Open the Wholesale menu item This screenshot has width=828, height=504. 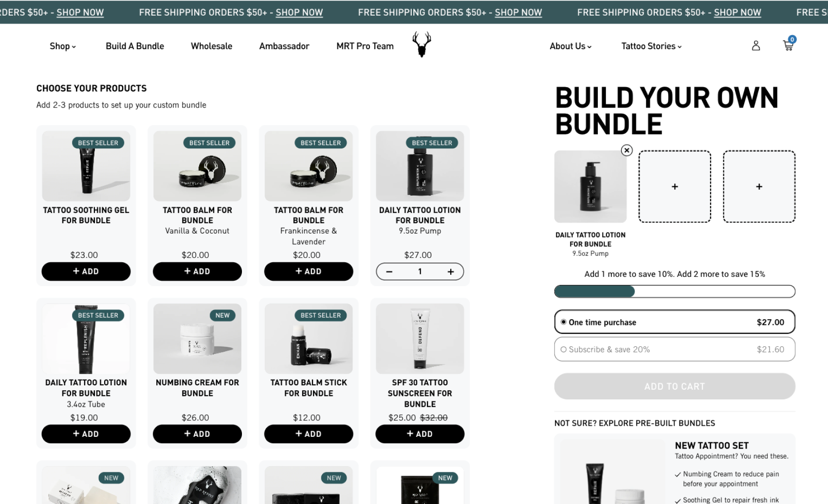click(x=211, y=46)
